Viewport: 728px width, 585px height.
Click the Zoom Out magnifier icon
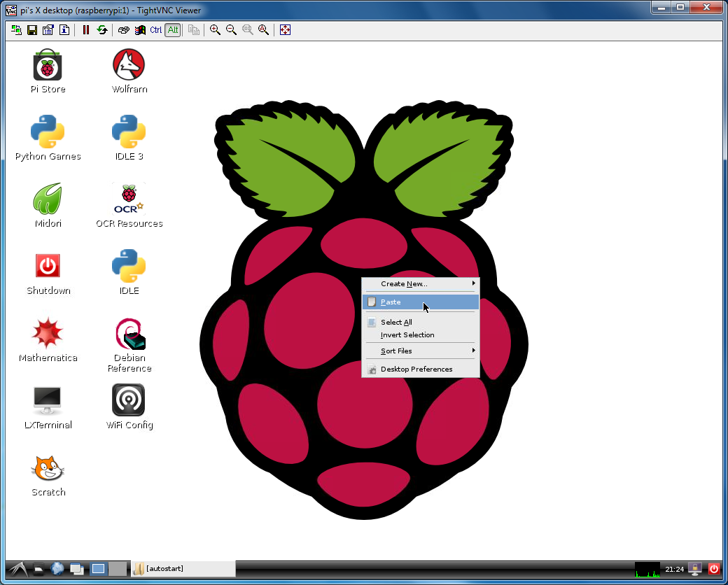coord(231,30)
